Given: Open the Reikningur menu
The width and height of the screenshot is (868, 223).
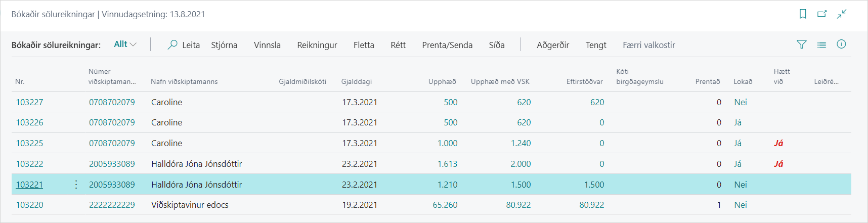Looking at the screenshot, I should click(x=317, y=45).
